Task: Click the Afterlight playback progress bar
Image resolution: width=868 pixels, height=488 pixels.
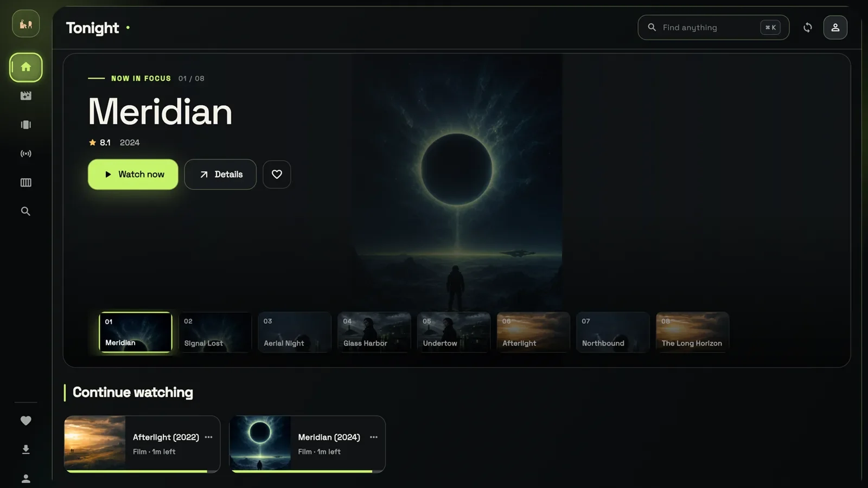Action: click(142, 471)
